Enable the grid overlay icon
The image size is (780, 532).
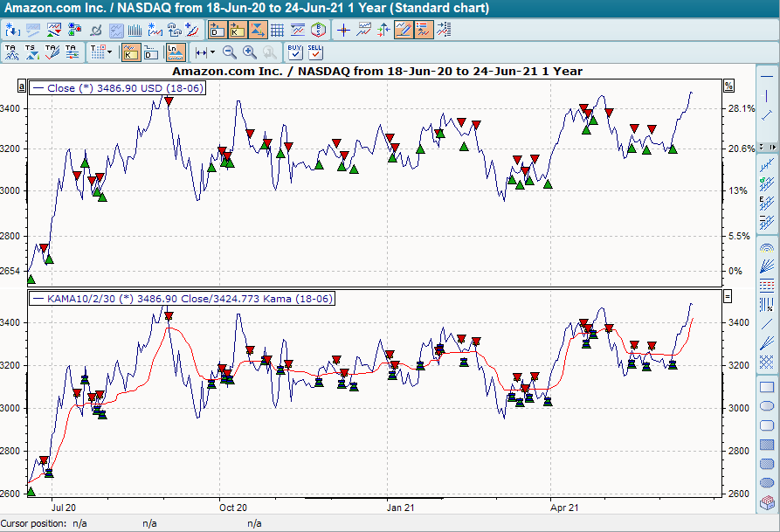pos(277,29)
